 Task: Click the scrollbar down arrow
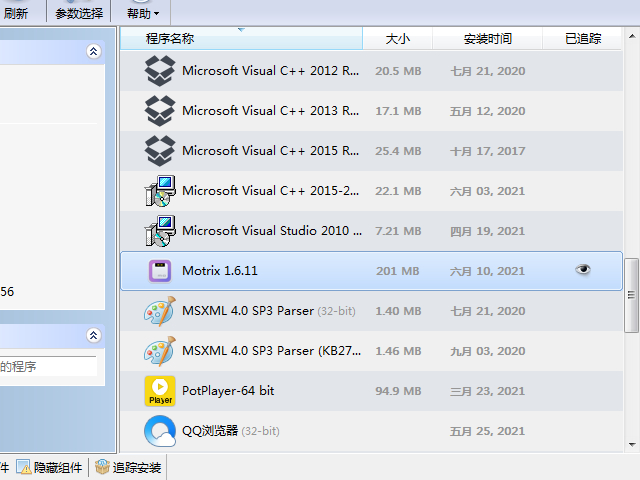pyautogui.click(x=632, y=444)
